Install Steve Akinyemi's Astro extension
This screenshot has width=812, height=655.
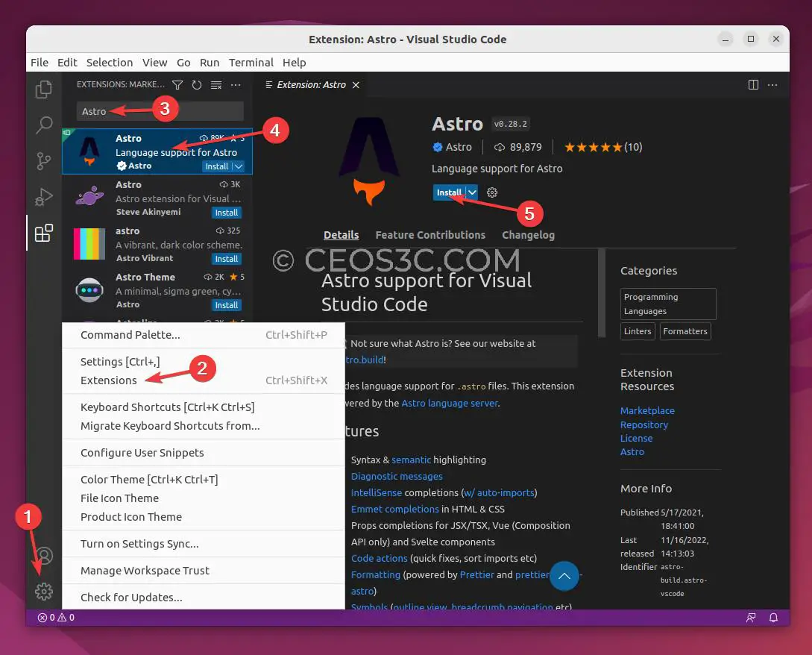[x=227, y=213]
